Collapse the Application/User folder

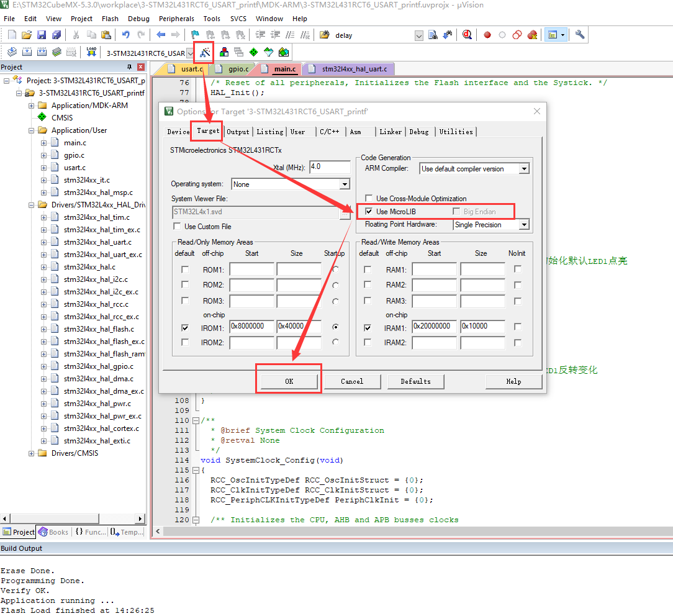click(x=31, y=131)
